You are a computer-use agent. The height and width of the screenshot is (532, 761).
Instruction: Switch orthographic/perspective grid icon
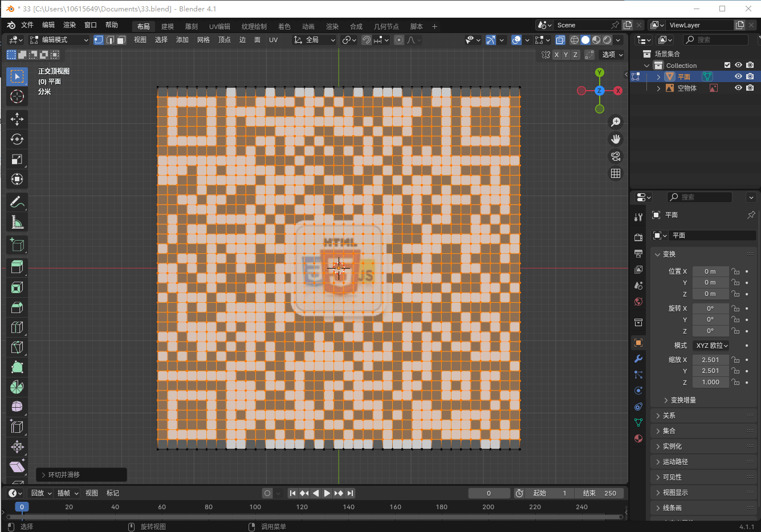616,173
